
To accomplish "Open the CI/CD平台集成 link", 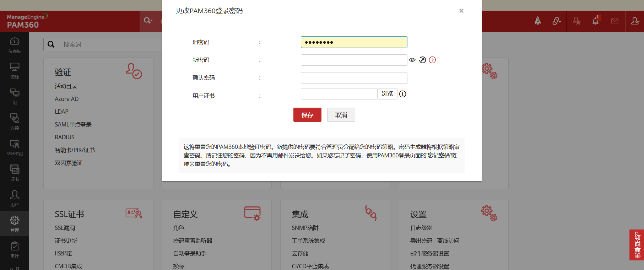I will [310, 266].
